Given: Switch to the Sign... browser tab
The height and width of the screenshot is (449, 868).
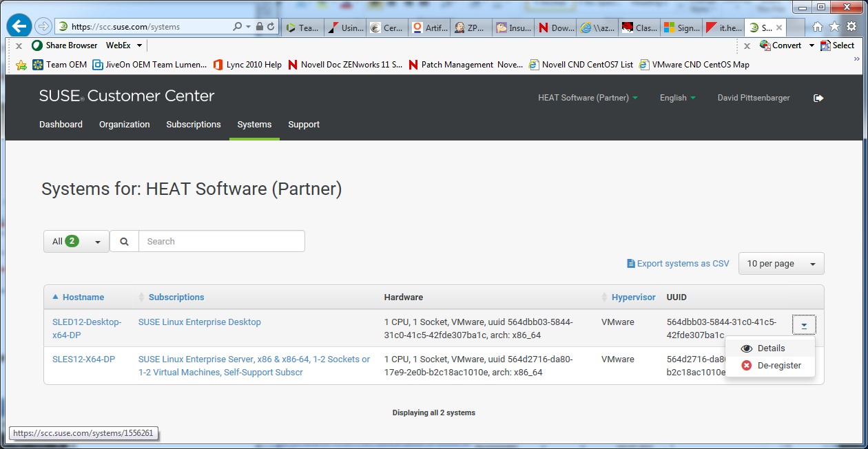Looking at the screenshot, I should click(681, 28).
